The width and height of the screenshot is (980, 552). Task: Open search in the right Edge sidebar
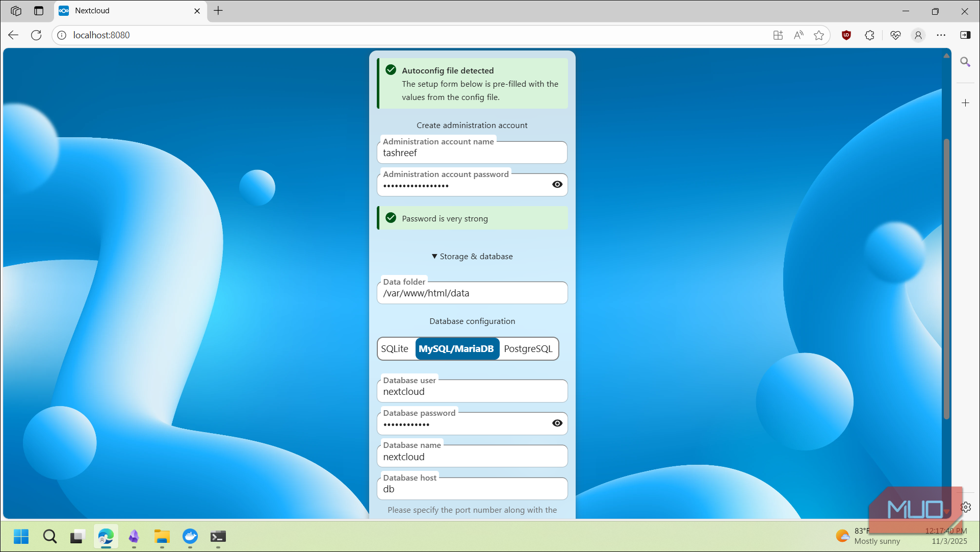(966, 62)
